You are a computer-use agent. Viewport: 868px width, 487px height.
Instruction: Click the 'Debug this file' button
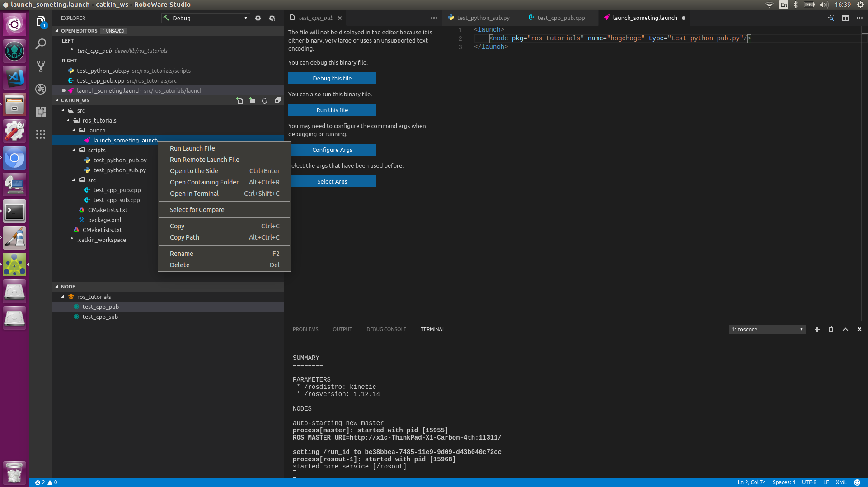pos(332,78)
